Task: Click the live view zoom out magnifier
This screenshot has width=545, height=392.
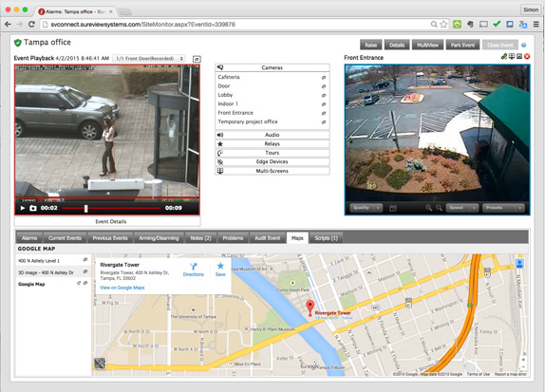Action: coord(439,208)
